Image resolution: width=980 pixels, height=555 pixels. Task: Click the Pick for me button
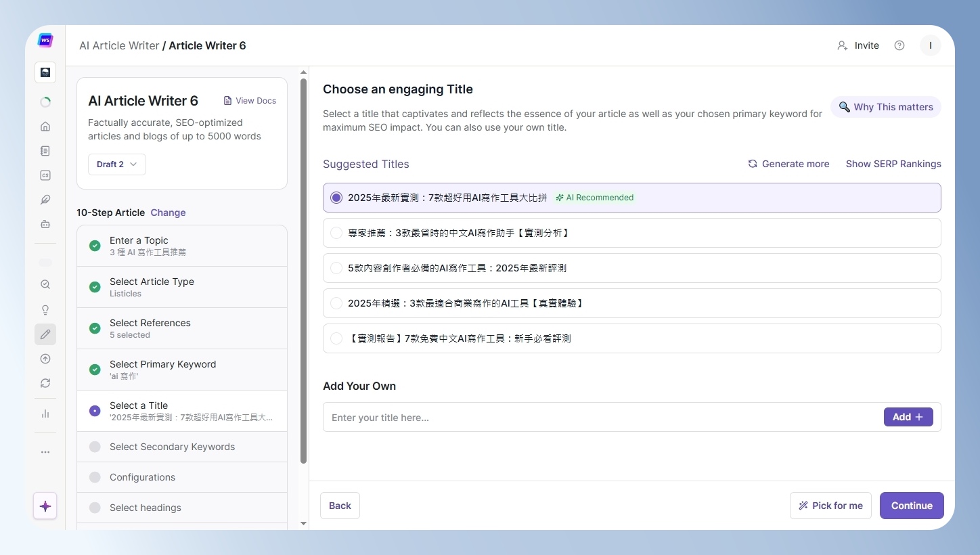click(830, 506)
